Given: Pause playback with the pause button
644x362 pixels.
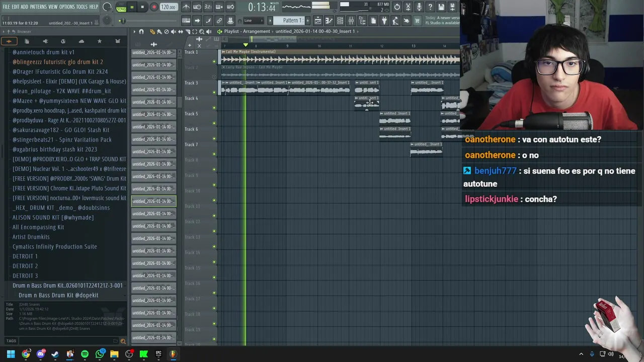Looking at the screenshot, I should tap(132, 7).
